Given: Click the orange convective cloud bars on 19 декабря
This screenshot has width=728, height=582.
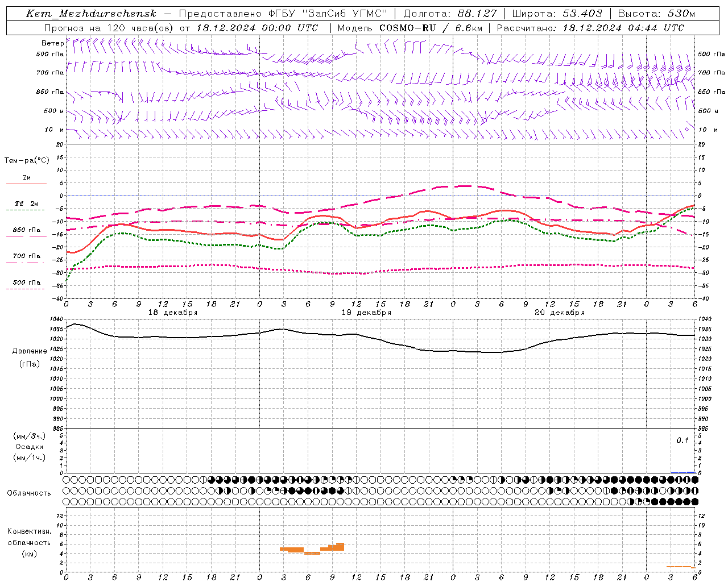Looking at the screenshot, I should (312, 548).
